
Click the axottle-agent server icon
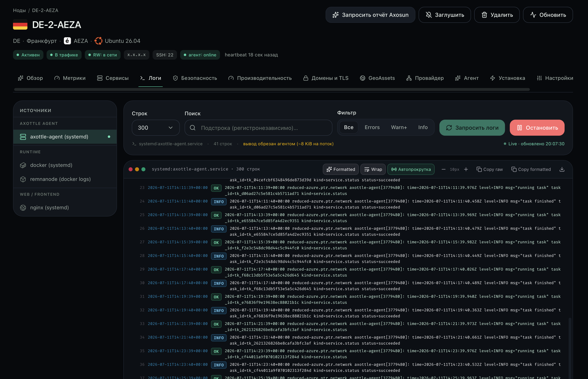(x=23, y=137)
